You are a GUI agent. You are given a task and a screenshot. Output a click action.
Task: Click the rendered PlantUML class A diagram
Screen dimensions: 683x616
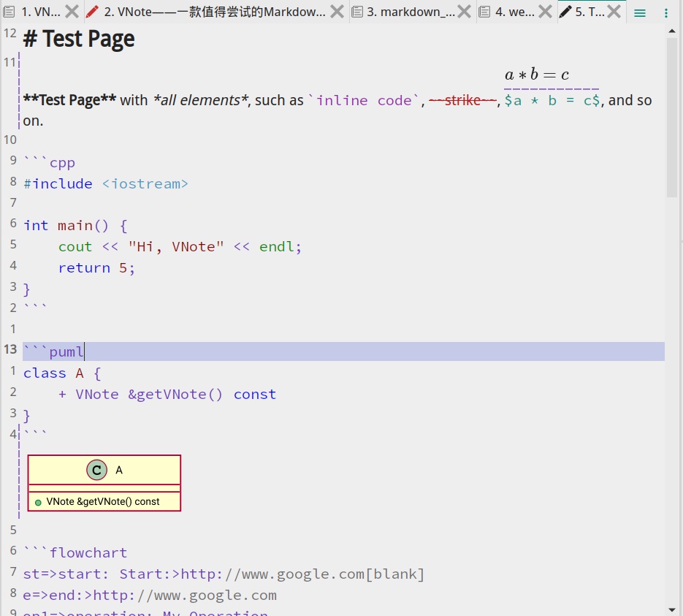tap(104, 483)
